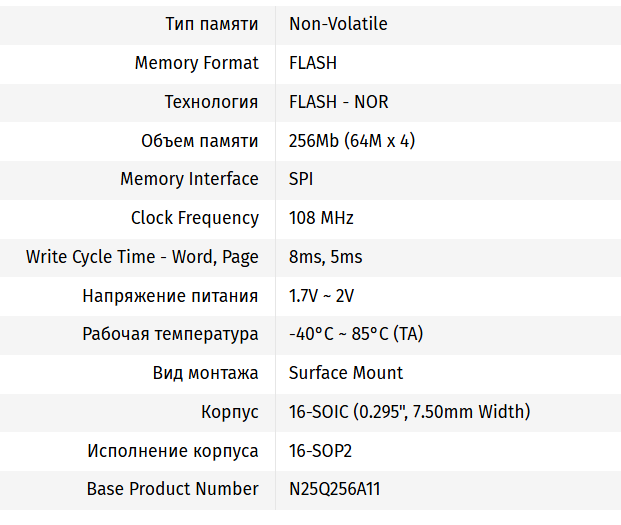Click the 'Рабочая температура' label
This screenshot has width=621, height=525.
[x=170, y=334]
